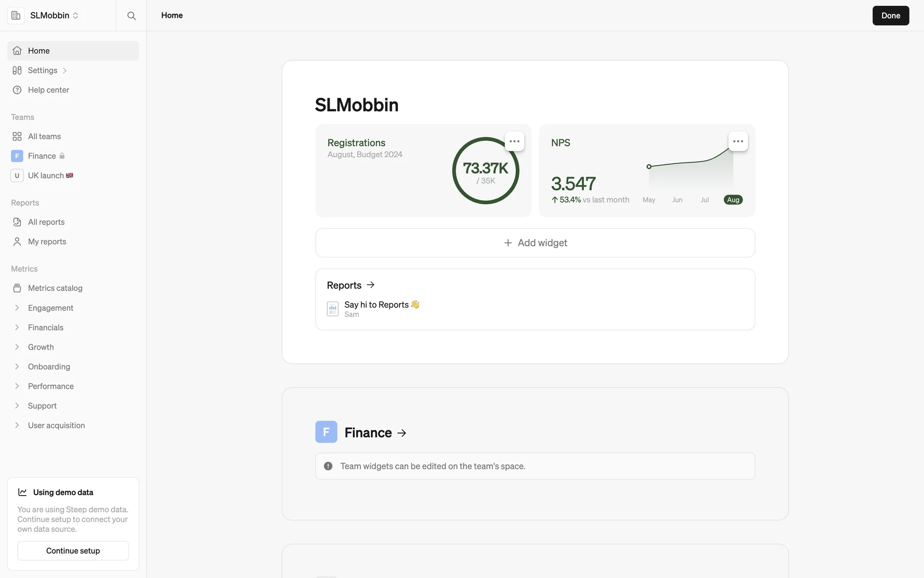Expand the Financials metrics category

[17, 328]
